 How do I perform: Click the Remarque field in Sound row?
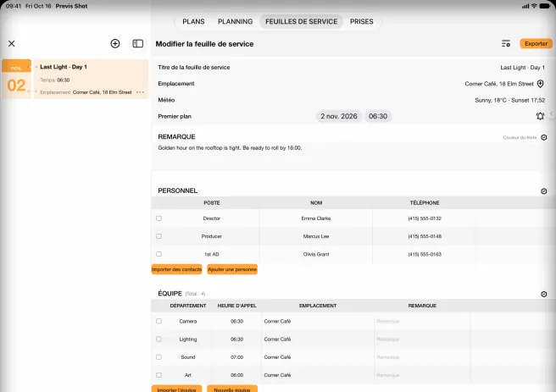pyautogui.click(x=388, y=357)
